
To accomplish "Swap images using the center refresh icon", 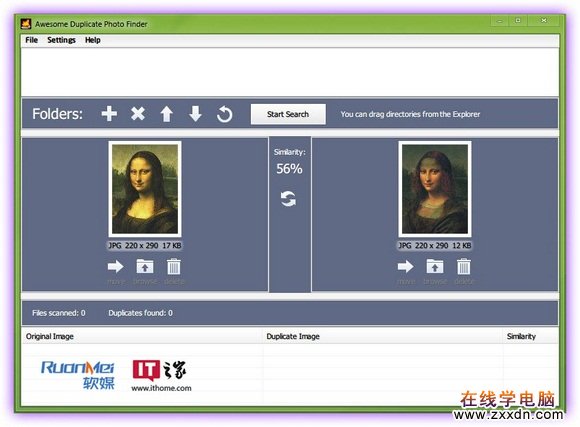I will [x=288, y=199].
